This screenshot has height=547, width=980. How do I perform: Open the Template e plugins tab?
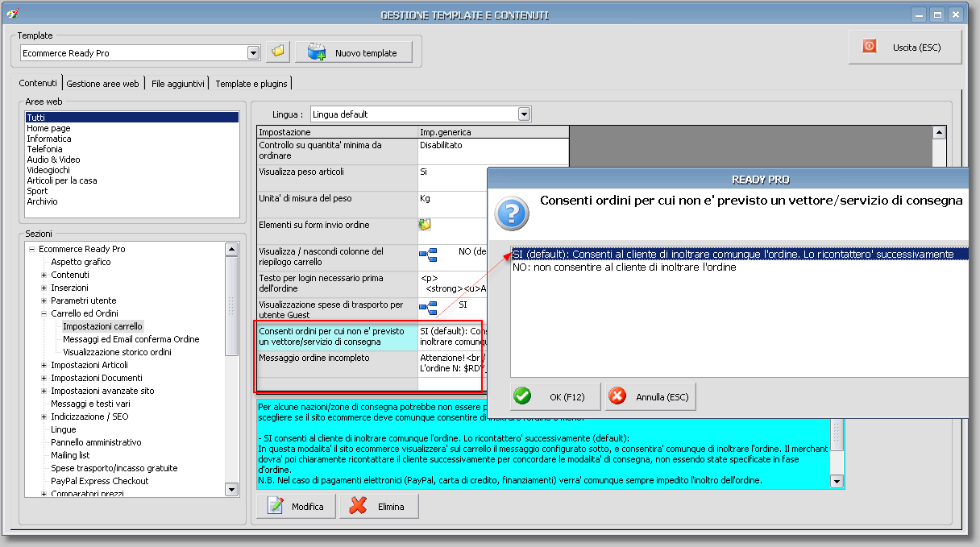251,83
